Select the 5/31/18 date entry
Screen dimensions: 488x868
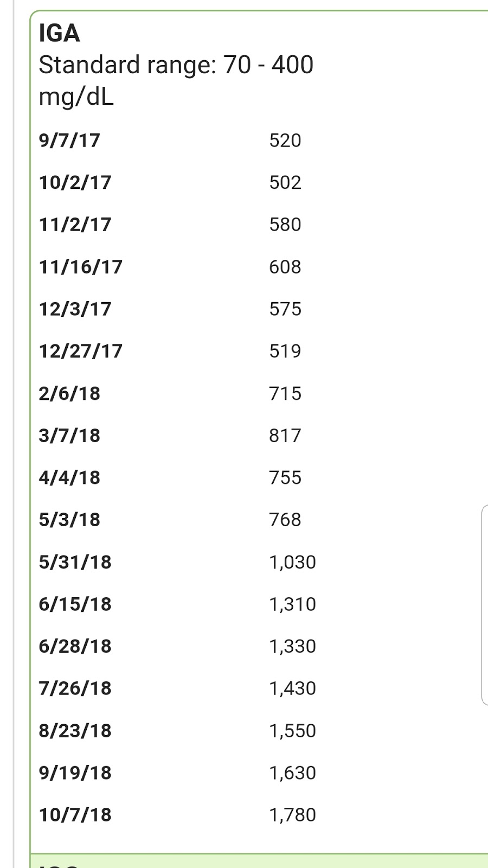[x=75, y=562]
